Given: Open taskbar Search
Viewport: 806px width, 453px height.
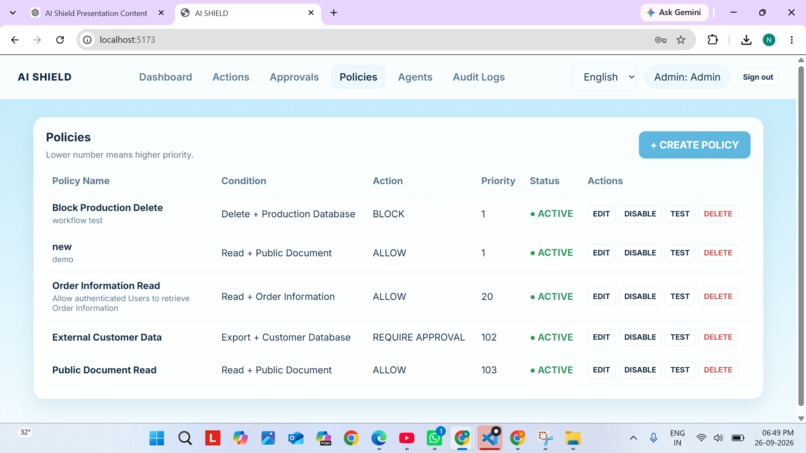Looking at the screenshot, I should (x=185, y=438).
